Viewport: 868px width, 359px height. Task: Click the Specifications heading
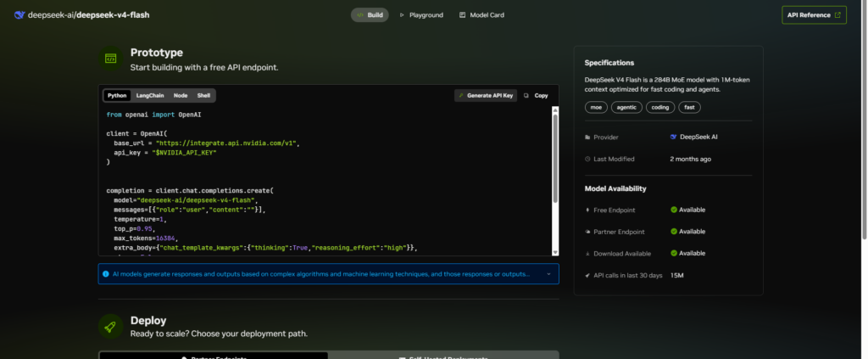coord(609,63)
